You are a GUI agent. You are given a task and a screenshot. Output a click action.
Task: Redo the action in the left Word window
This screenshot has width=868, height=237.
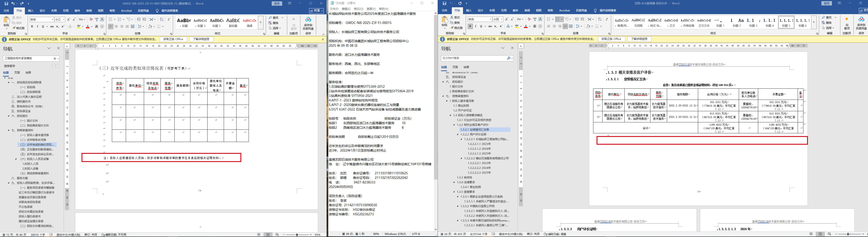(22, 3)
